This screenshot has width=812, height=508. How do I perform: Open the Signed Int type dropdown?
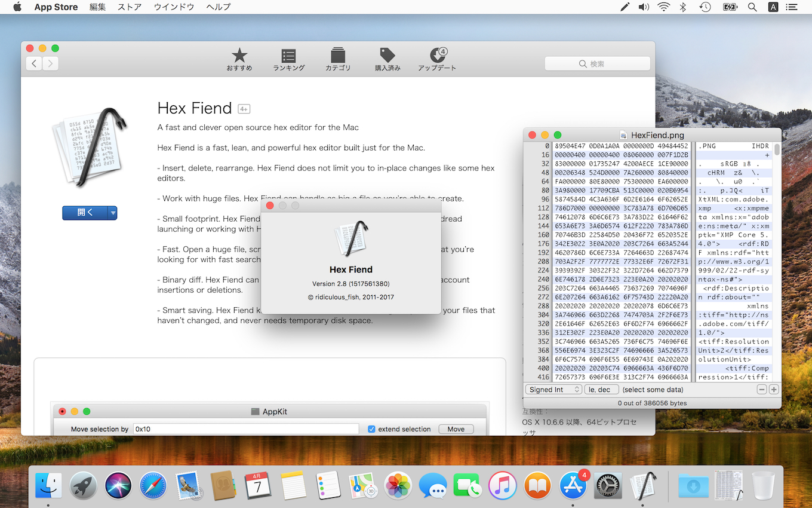pos(553,390)
